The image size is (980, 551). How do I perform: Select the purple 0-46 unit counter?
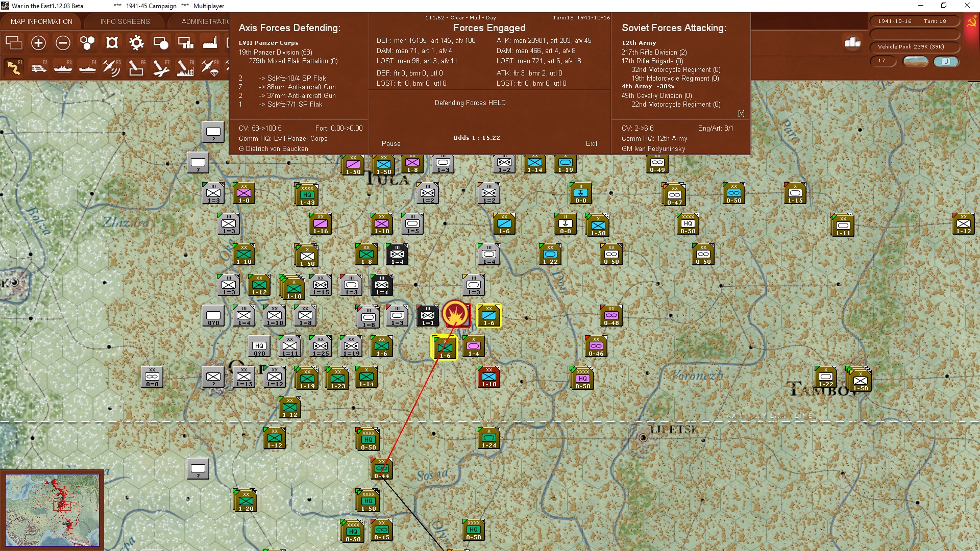596,346
